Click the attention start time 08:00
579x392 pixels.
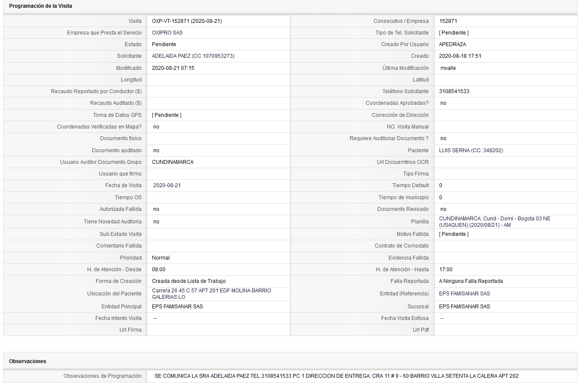158,270
